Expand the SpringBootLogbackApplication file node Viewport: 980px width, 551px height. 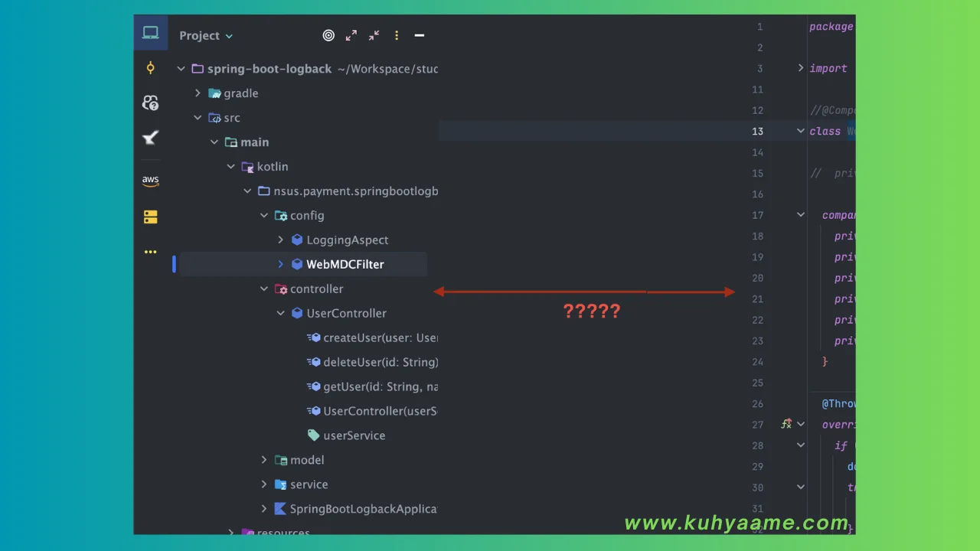(x=264, y=509)
